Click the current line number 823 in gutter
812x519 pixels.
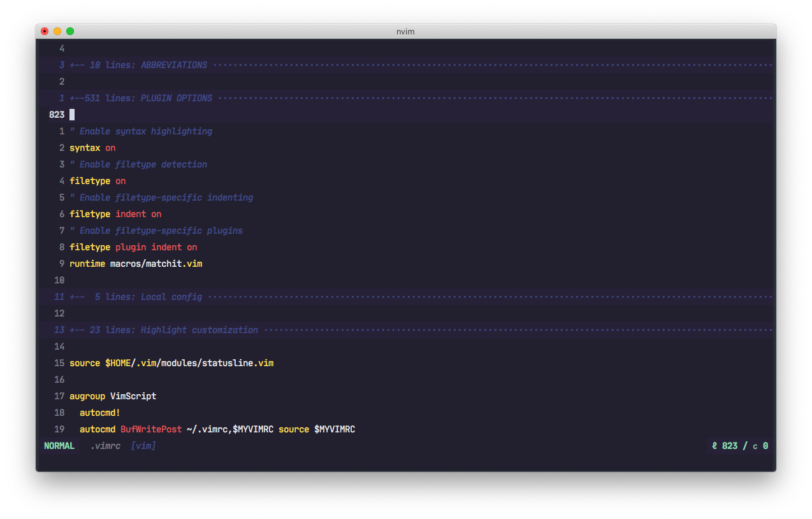(57, 115)
